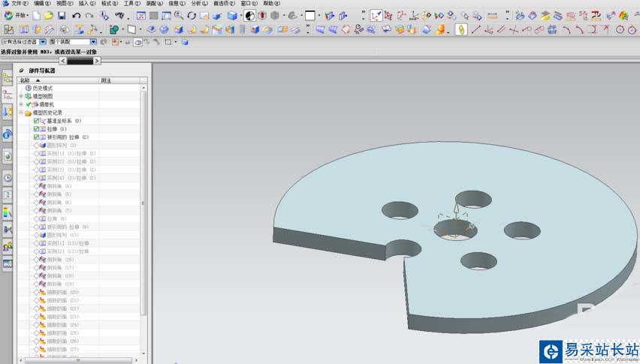The width and height of the screenshot is (640, 364).
Task: Toggle the 倒斜角 (4) feature box
Action: click(36, 186)
